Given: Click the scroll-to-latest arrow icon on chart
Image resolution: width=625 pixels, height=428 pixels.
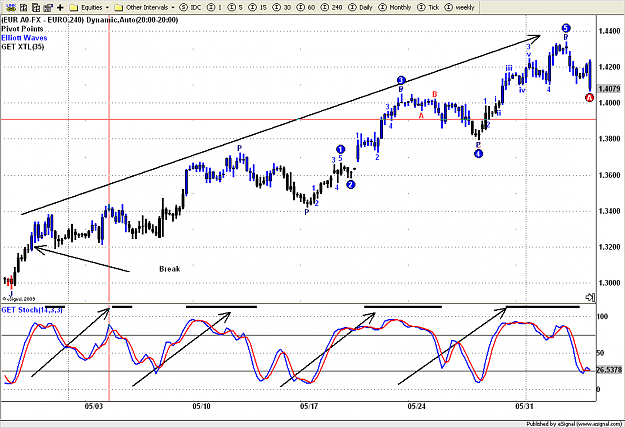Looking at the screenshot, I should pyautogui.click(x=590, y=297).
